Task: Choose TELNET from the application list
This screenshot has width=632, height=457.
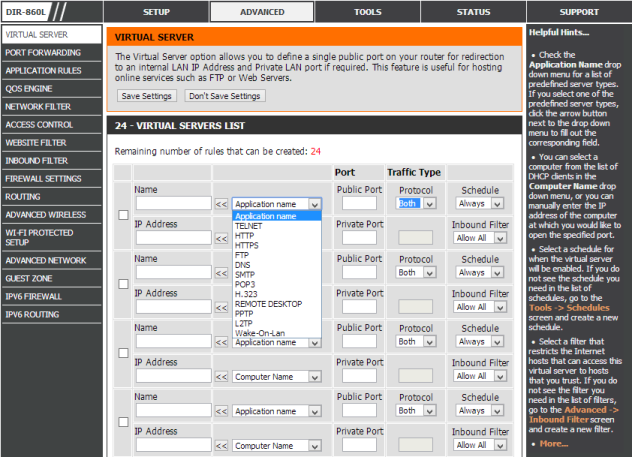Action: [276, 226]
